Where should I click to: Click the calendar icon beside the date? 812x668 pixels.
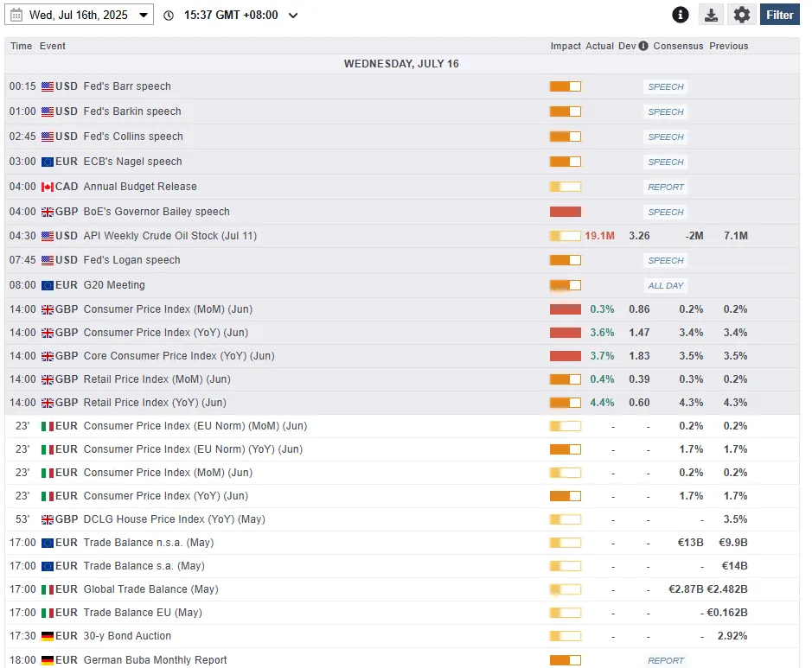click(16, 15)
